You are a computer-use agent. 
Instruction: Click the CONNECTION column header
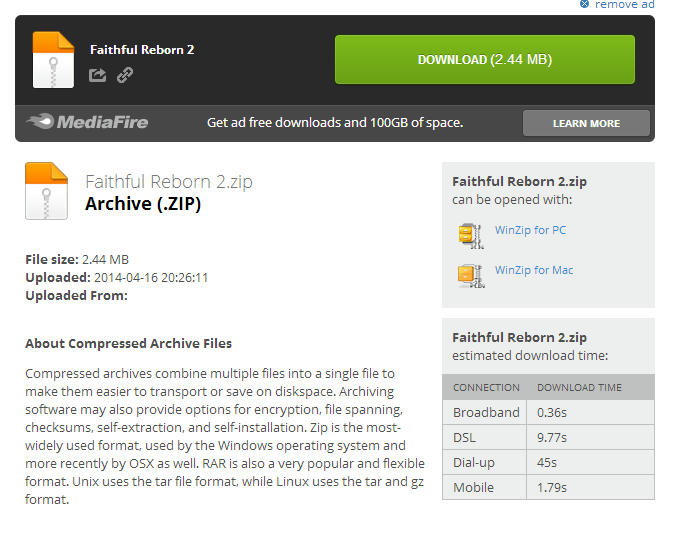tap(486, 387)
